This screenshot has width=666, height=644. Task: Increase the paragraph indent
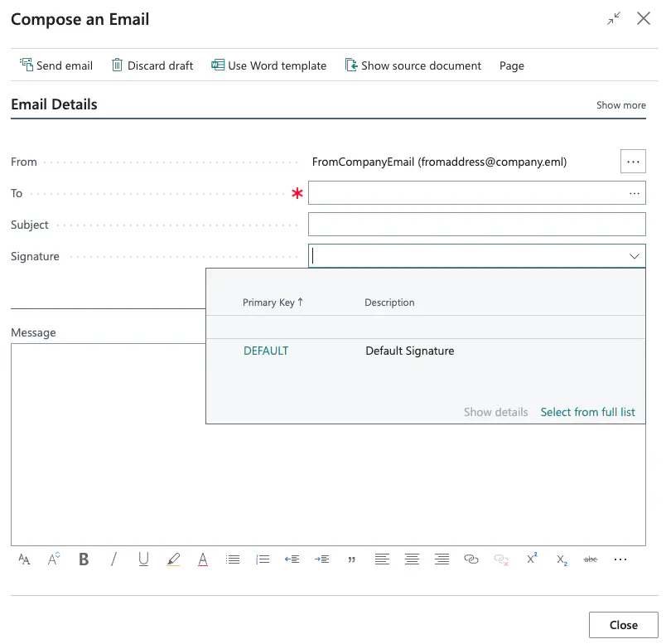point(322,559)
